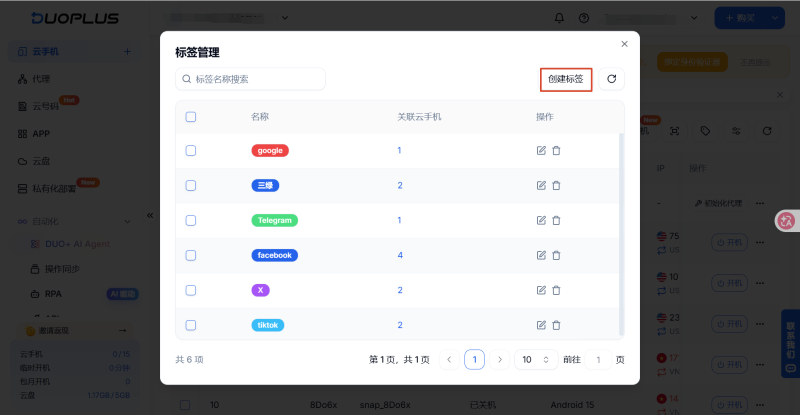
Task: Open RPA in the sidebar
Action: [x=53, y=294]
